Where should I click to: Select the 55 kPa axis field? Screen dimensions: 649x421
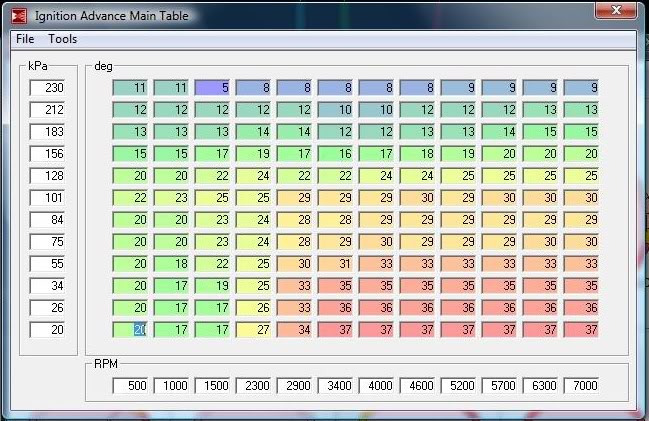click(x=47, y=263)
